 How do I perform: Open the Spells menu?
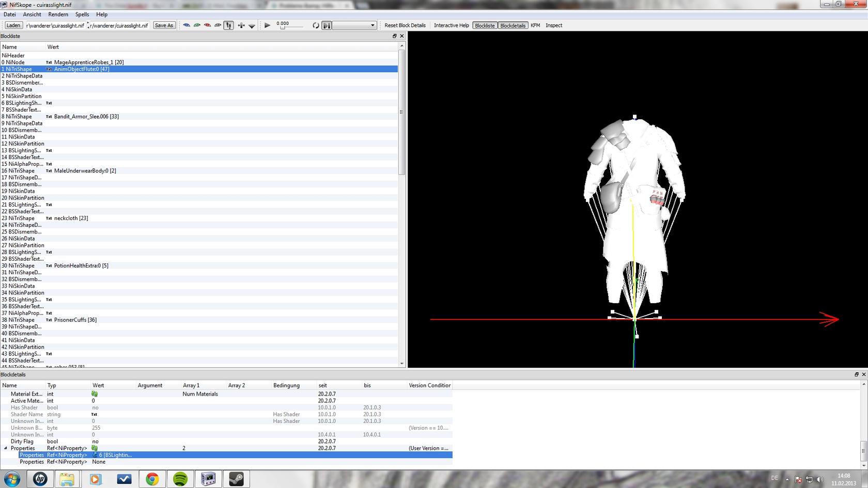click(82, 14)
